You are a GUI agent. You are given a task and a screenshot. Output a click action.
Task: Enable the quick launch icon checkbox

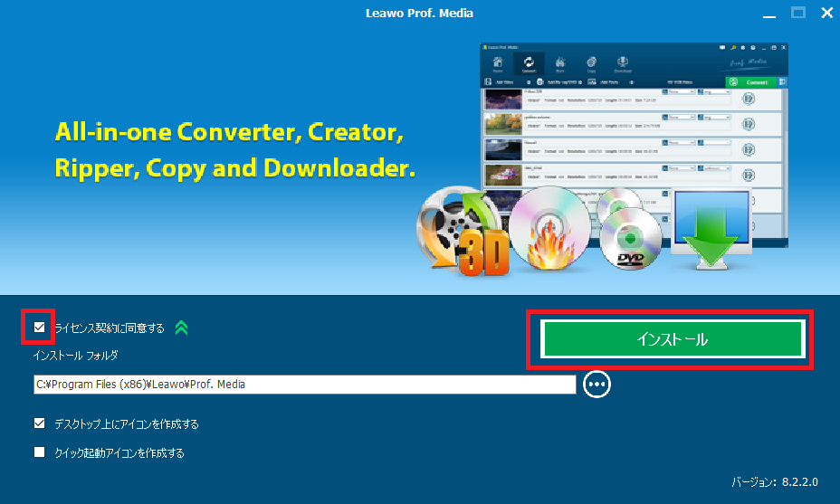[39, 452]
